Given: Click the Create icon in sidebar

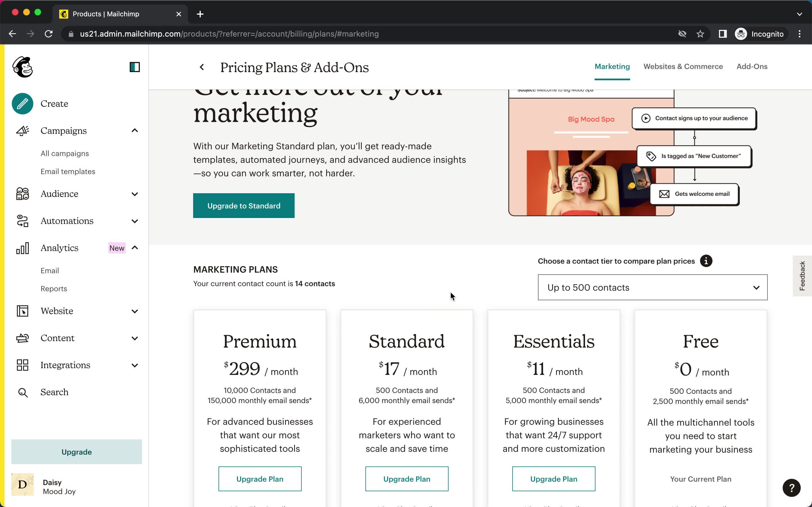Looking at the screenshot, I should 23,103.
